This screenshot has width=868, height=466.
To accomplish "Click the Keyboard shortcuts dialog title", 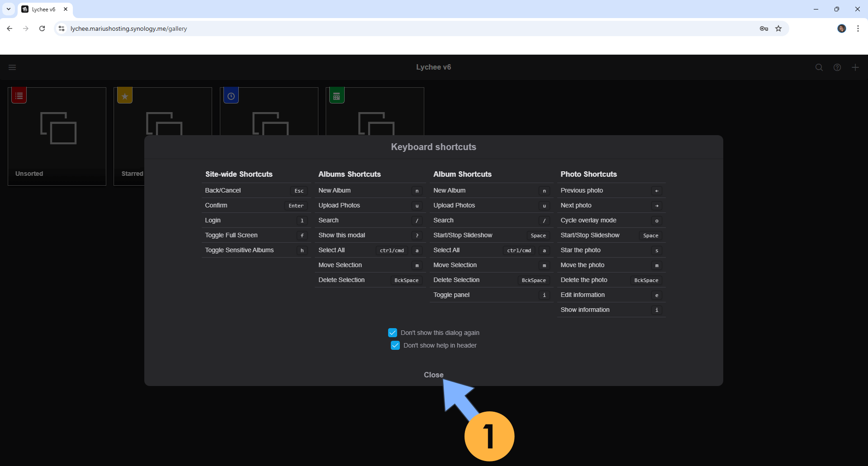I will coord(434,147).
